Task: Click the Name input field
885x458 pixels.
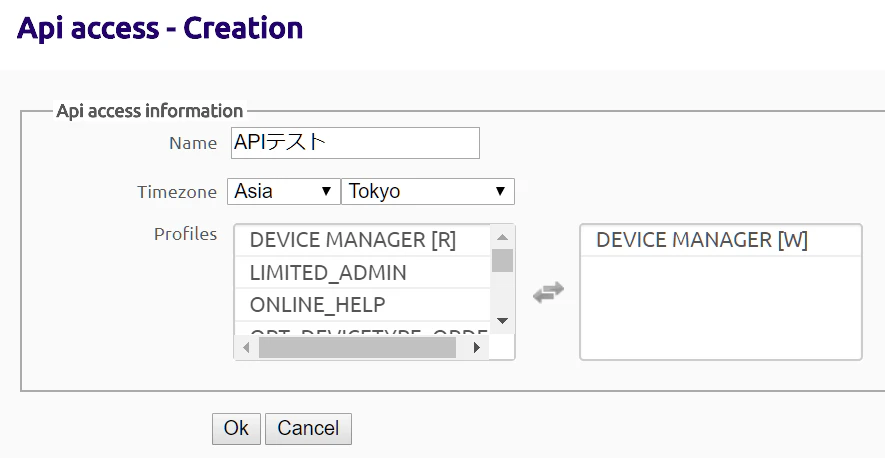Action: pyautogui.click(x=356, y=143)
